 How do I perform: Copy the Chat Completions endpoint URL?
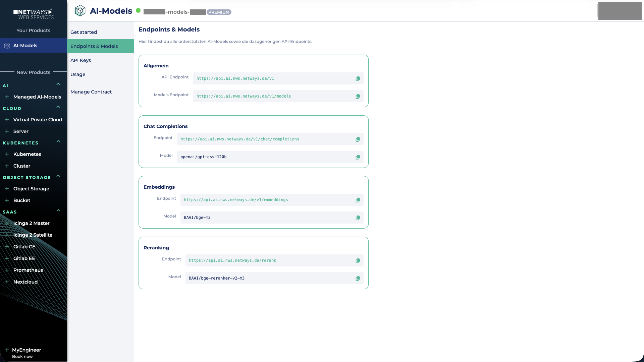coord(358,139)
